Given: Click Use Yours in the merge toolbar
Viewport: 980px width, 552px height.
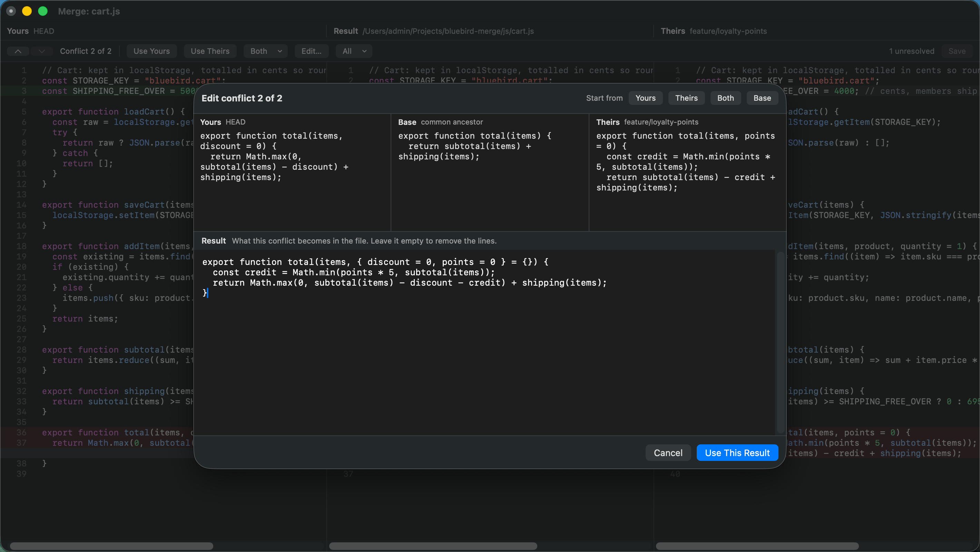Looking at the screenshot, I should 151,51.
